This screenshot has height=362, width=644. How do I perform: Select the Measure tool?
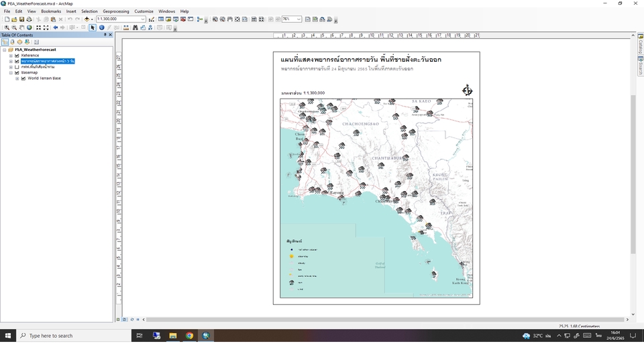126,27
